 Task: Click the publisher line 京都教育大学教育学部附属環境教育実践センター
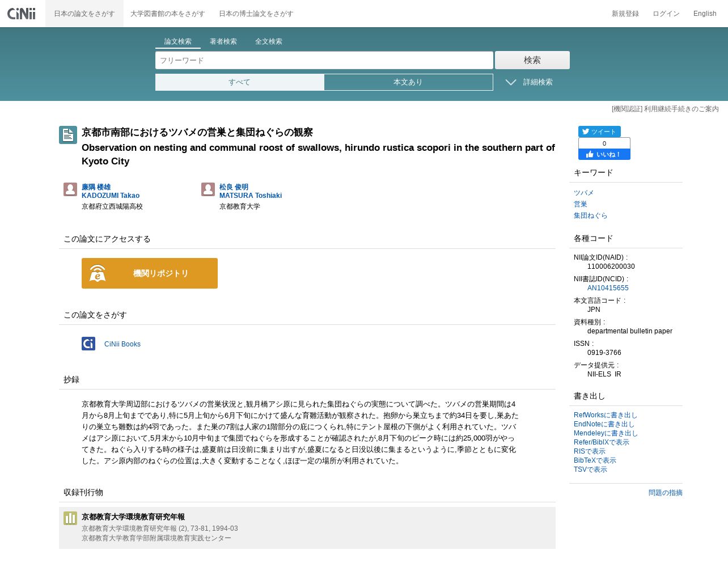[156, 538]
